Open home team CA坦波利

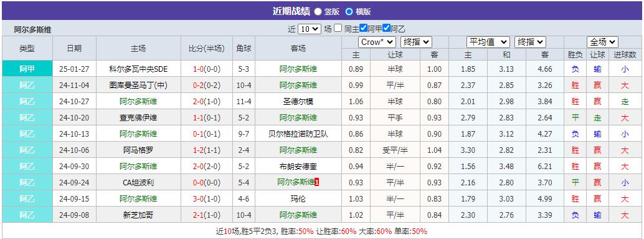138,183
